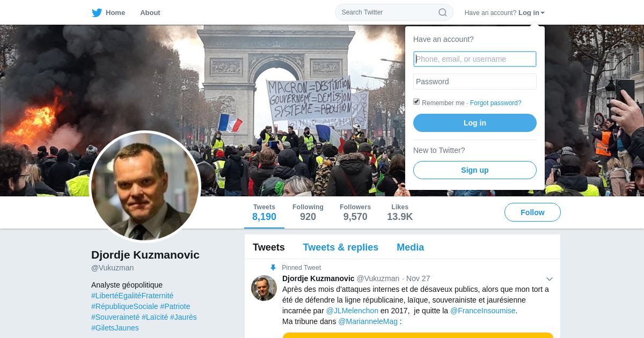
Task: Click the Search Twitter box
Action: [x=394, y=12]
